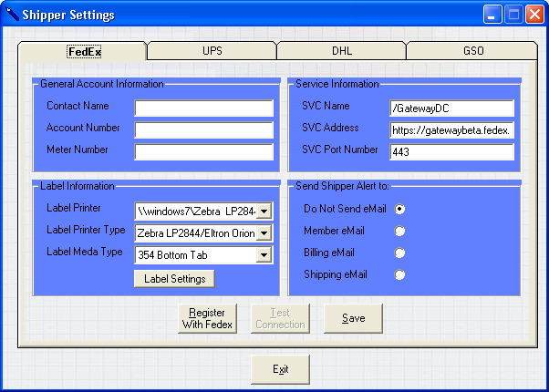Click the SVC Port Number field
Screen dimensions: 549x392
coord(451,152)
